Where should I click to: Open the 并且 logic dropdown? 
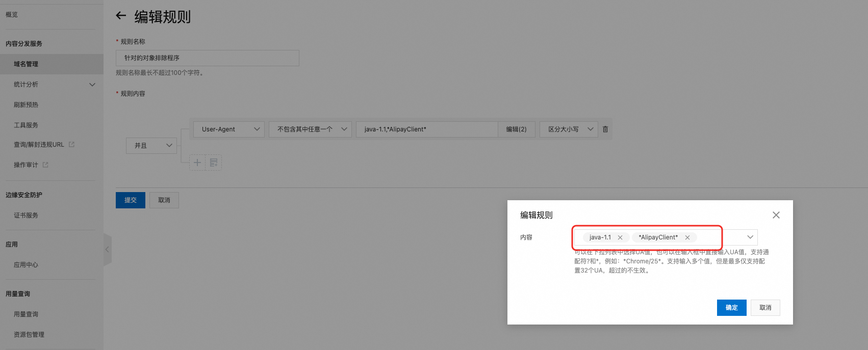click(151, 146)
